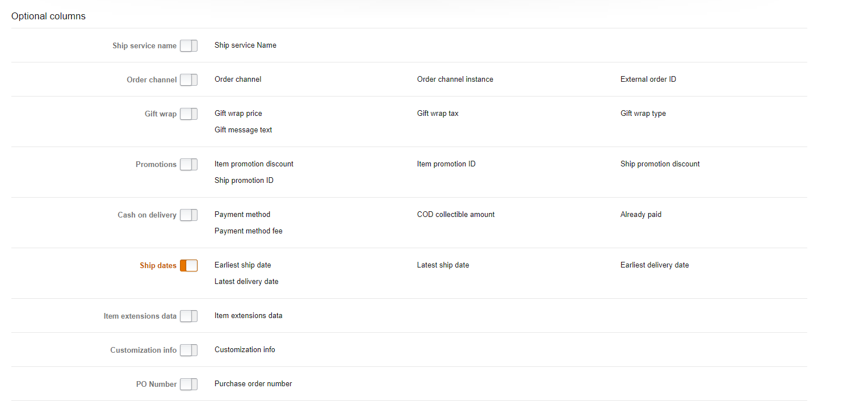Screen dimensions: 868x401
Task: Click the Optional columns heading
Action: pos(48,16)
